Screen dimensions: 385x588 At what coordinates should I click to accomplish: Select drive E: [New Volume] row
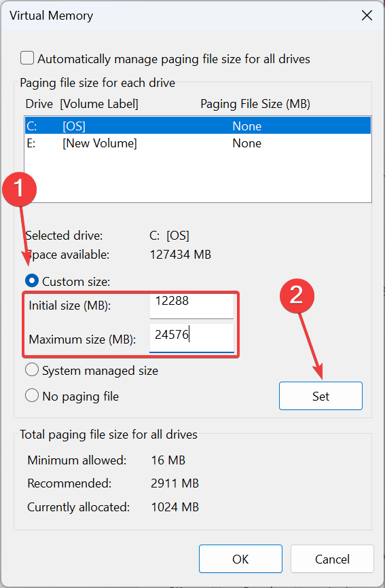pos(198,143)
